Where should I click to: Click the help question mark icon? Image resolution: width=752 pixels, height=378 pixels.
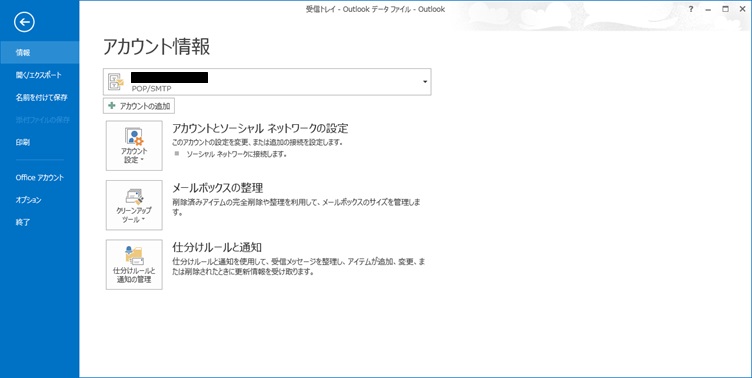pyautogui.click(x=691, y=9)
